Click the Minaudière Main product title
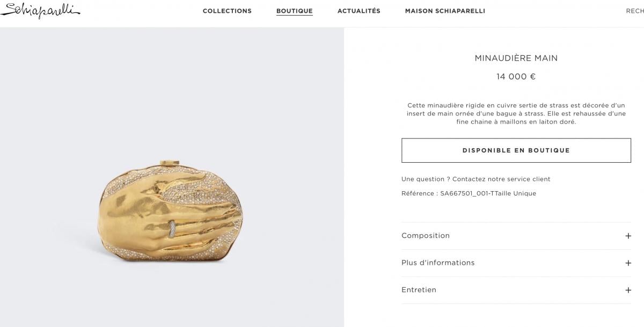Viewport: 644px width, 327px height. 516,58
